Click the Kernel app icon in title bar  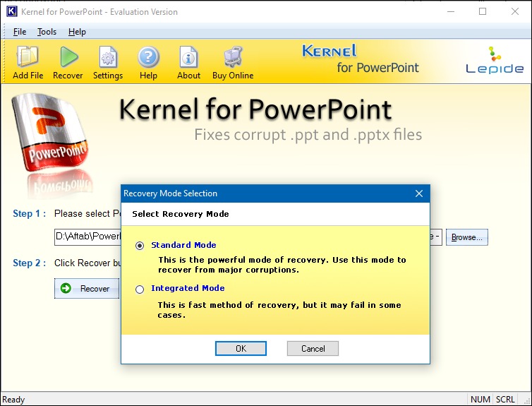[x=11, y=11]
